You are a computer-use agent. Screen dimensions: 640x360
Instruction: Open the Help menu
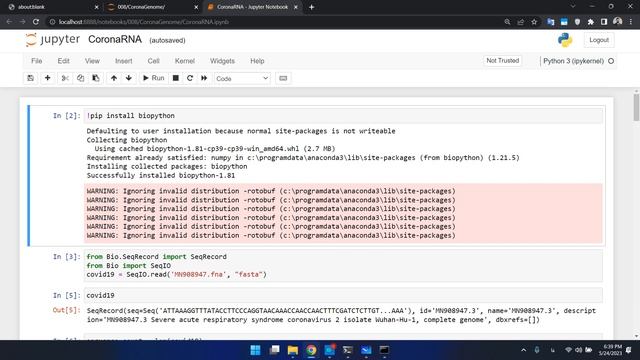click(x=257, y=61)
